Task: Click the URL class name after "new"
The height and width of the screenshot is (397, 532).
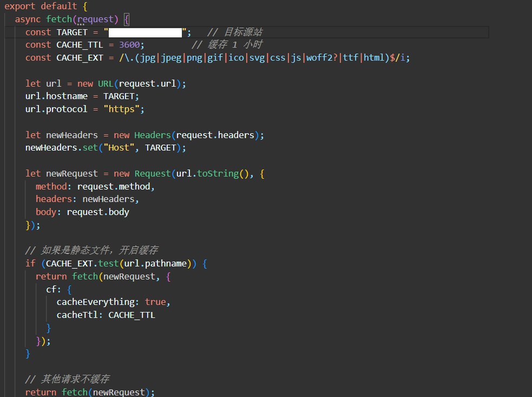Action: [106, 84]
